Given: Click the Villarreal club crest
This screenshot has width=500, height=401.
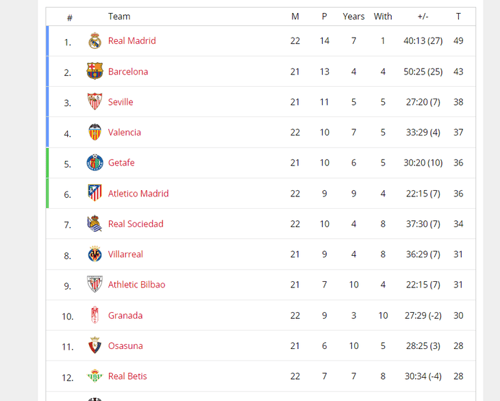Looking at the screenshot, I should [x=95, y=254].
